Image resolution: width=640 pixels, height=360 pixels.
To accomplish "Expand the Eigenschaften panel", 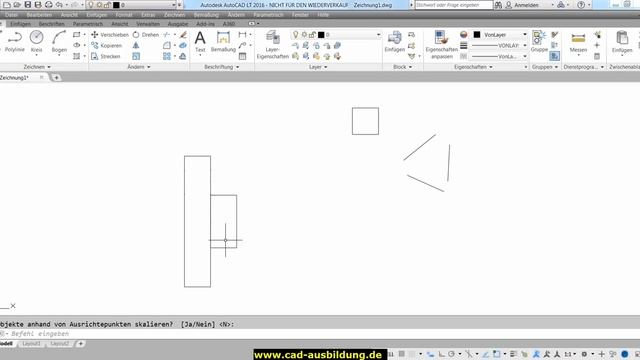I will pyautogui.click(x=473, y=67).
